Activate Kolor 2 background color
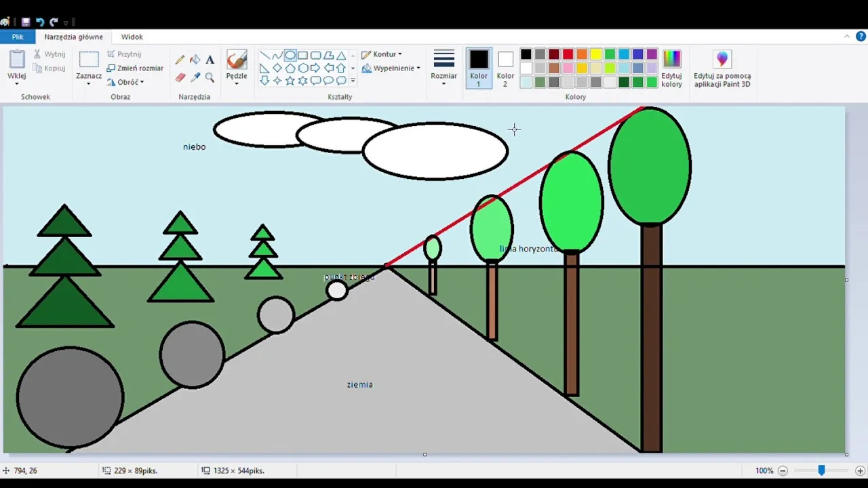The height and width of the screenshot is (488, 868). [505, 68]
